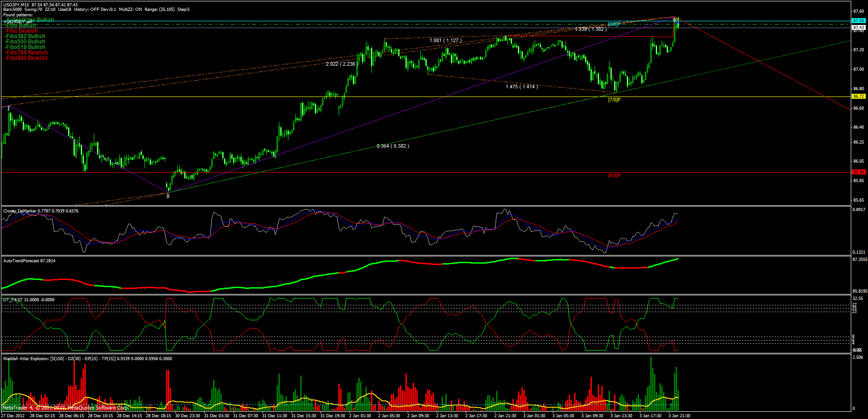Click the USDJPY,M15 chart title

tap(16, 5)
